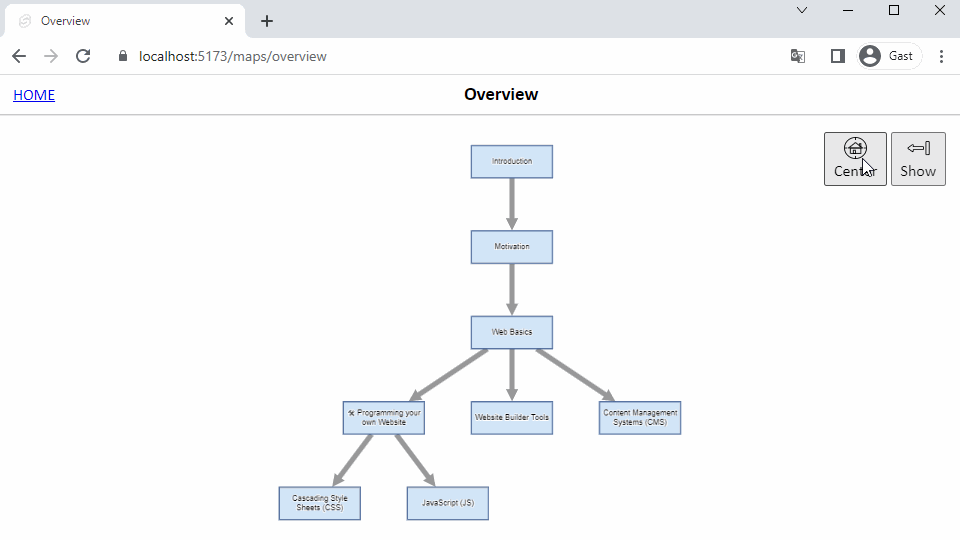Screen dimensions: 960x540
Task: Open the Motivation node
Action: (512, 247)
